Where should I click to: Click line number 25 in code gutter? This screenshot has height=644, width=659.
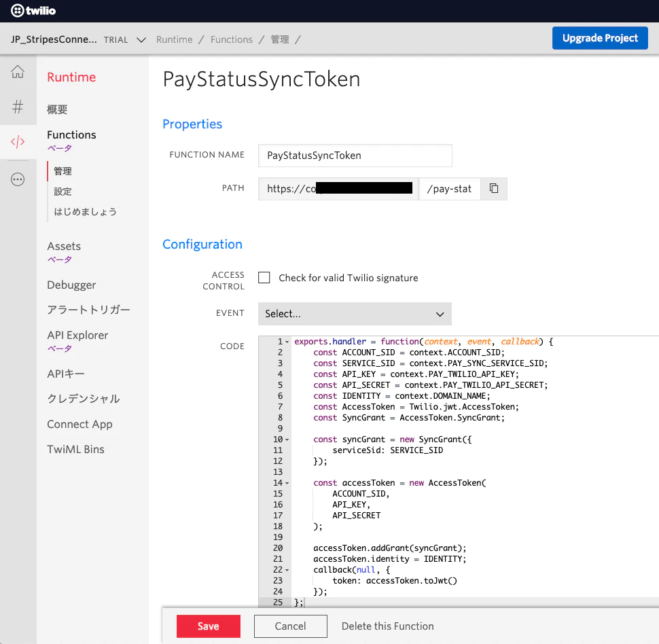point(278,603)
